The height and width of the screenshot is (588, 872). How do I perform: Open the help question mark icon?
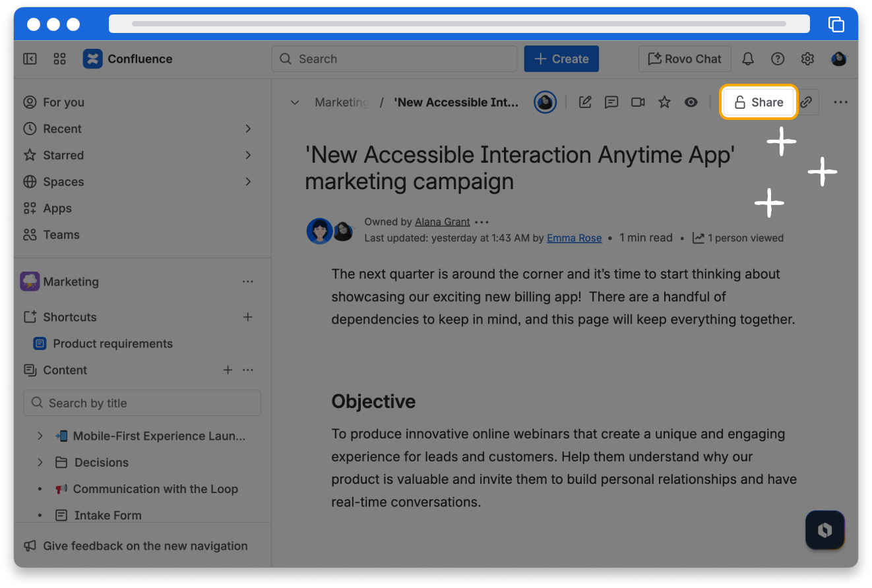(x=778, y=59)
